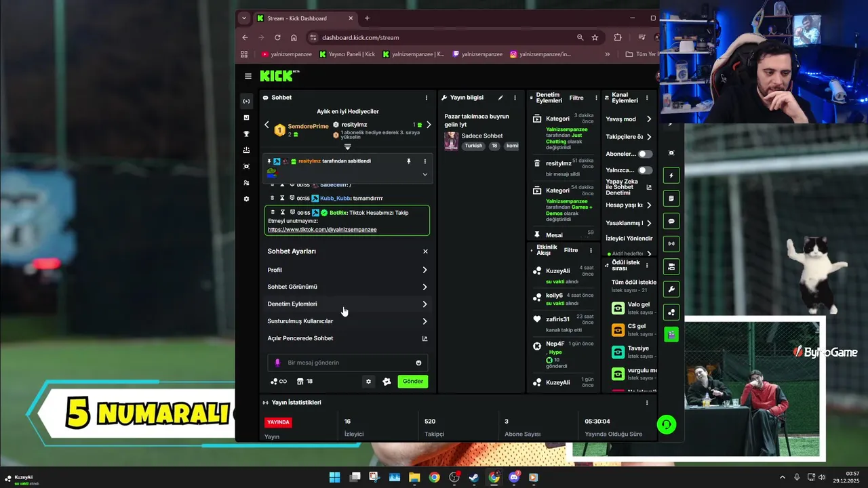Click the shop icon showing 18
Viewport: 868px width, 488px height.
point(304,382)
